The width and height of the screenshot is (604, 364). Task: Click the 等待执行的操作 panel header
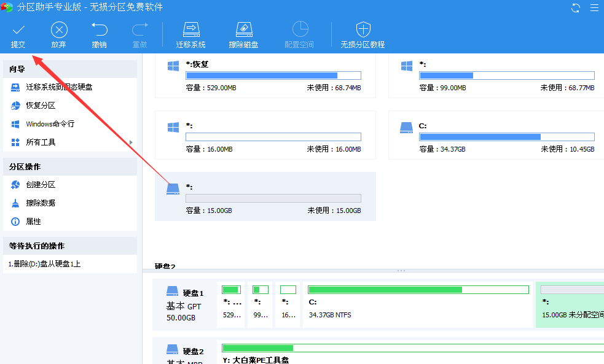tap(69, 246)
